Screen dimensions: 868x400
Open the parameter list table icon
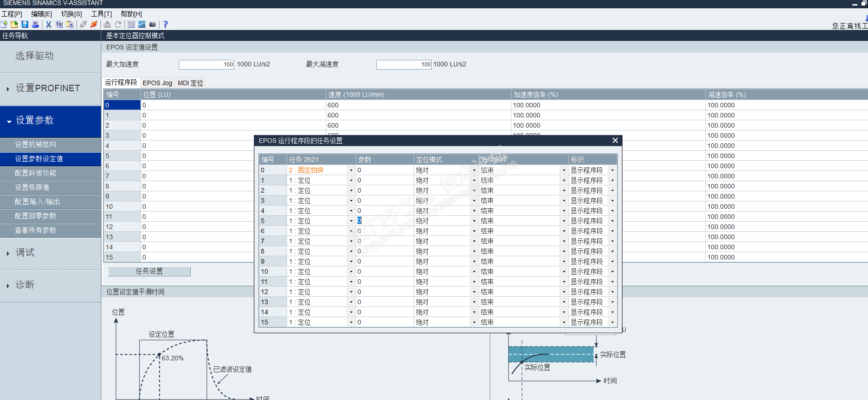pyautogui.click(x=131, y=24)
